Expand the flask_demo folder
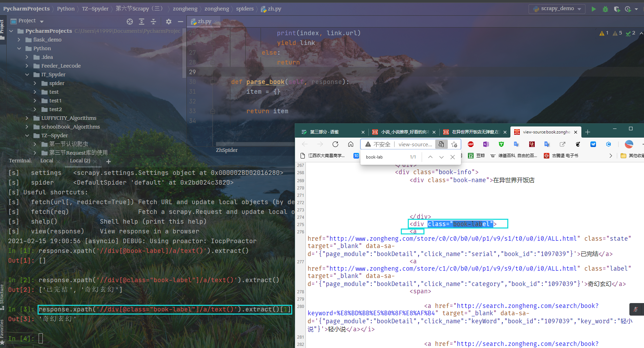The height and width of the screenshot is (348, 644). click(x=19, y=40)
